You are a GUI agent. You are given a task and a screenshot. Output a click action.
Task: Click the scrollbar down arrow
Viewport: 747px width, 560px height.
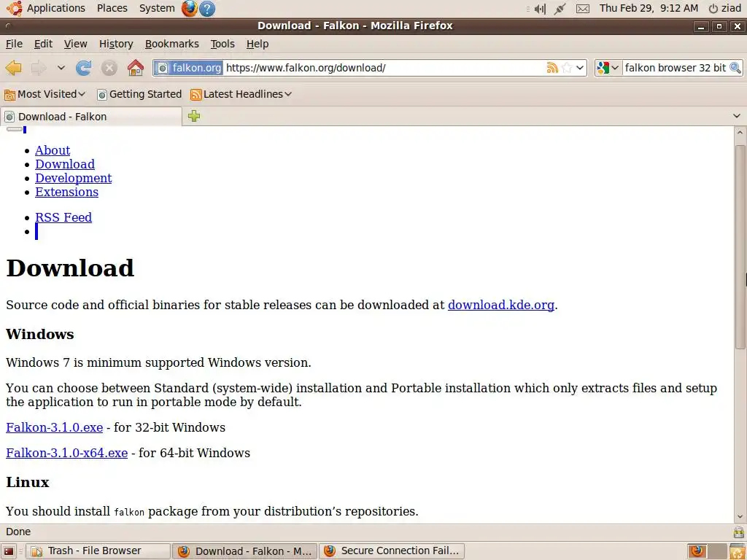pos(740,517)
